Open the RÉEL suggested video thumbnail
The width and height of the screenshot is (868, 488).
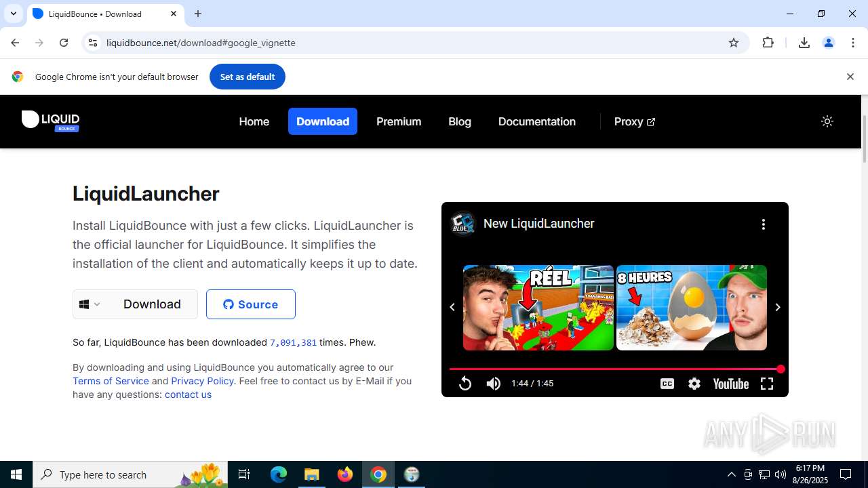(538, 308)
